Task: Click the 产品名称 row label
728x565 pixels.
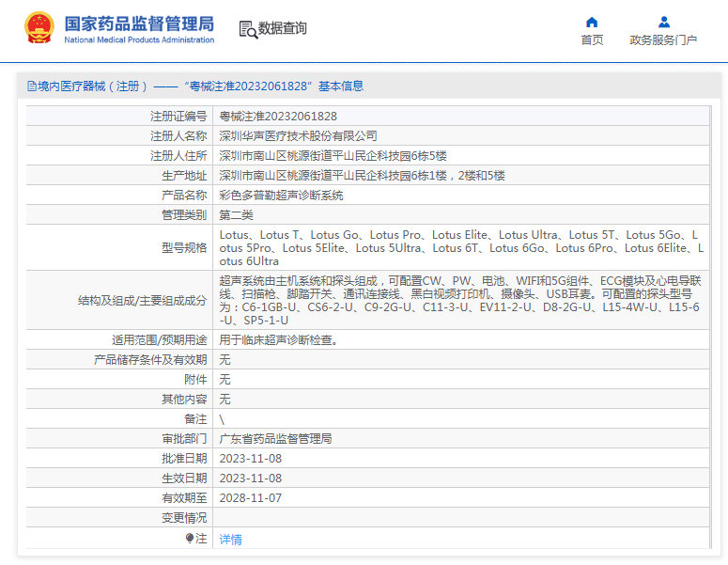Action: click(184, 196)
